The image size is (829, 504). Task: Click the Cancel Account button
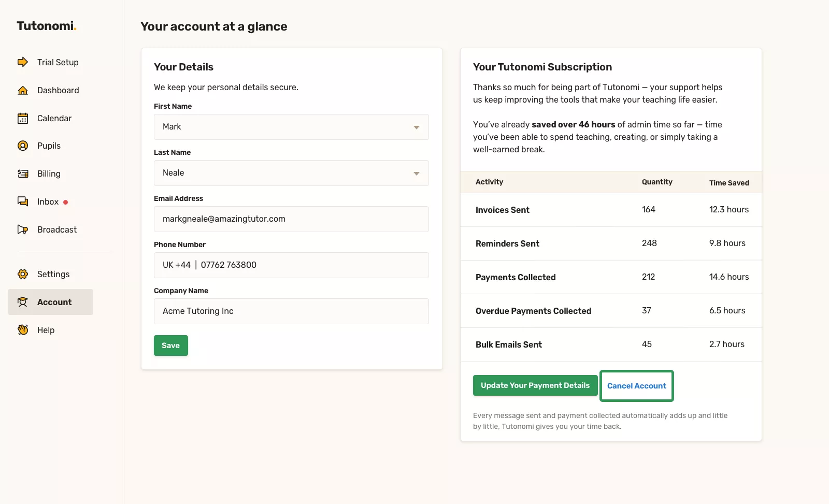point(636,386)
